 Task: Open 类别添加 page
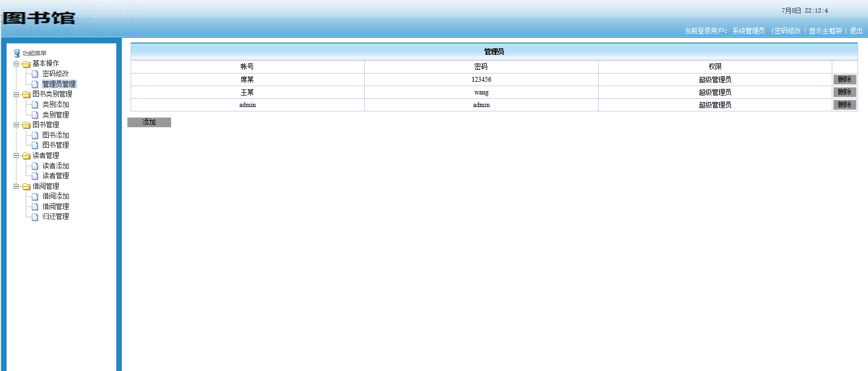(55, 104)
